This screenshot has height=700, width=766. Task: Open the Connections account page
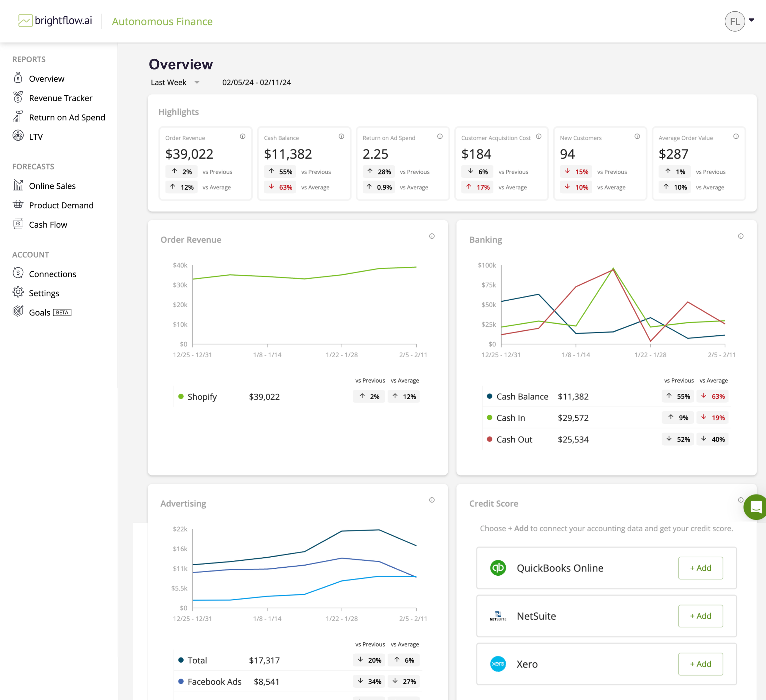coord(52,274)
